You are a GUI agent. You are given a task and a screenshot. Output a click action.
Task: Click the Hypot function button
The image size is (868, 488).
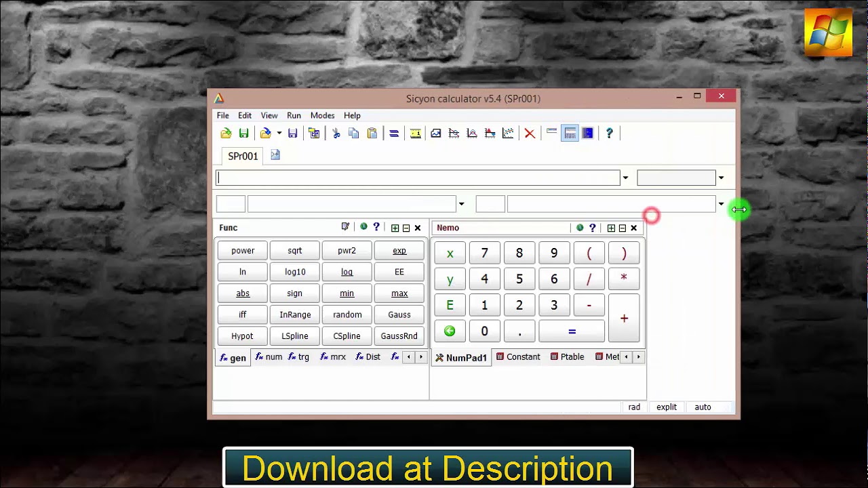(x=243, y=336)
